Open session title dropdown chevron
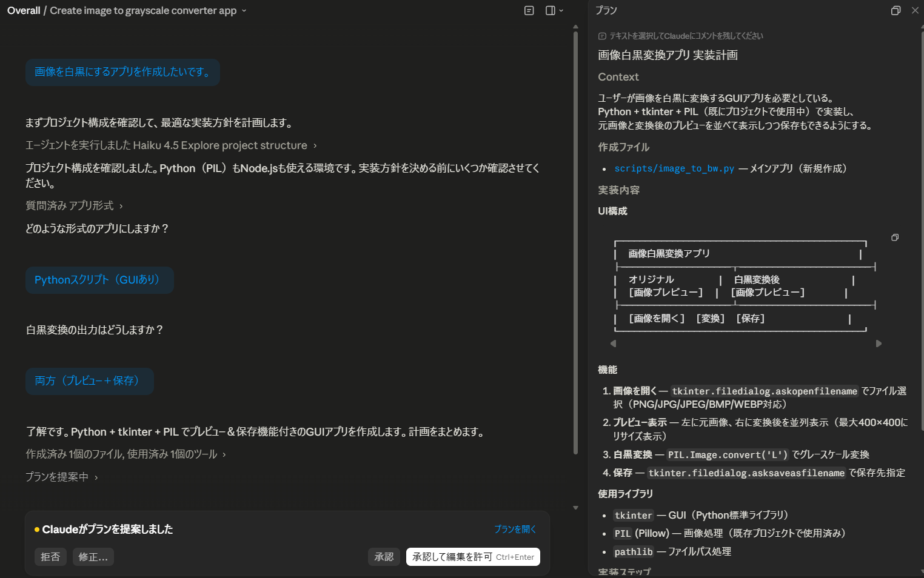Screen dimensions: 924x578 [x=244, y=10]
